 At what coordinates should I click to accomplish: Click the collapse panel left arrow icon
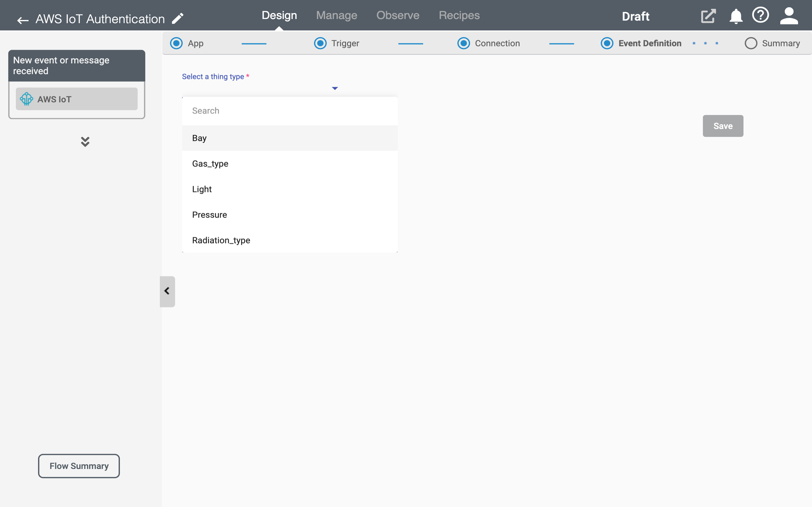pyautogui.click(x=167, y=291)
